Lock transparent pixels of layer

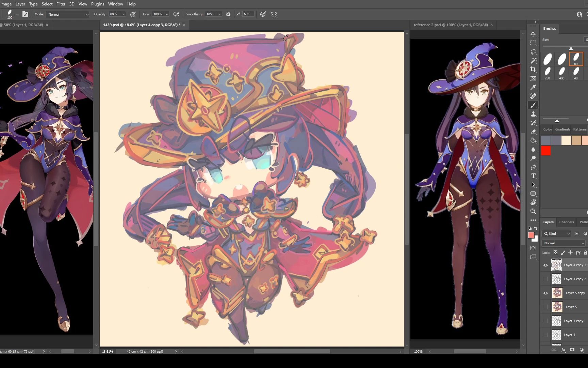[x=555, y=252]
